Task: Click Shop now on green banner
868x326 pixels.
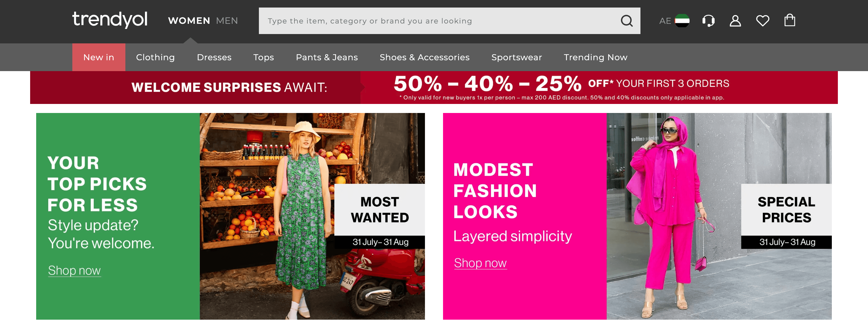Action: (x=74, y=271)
